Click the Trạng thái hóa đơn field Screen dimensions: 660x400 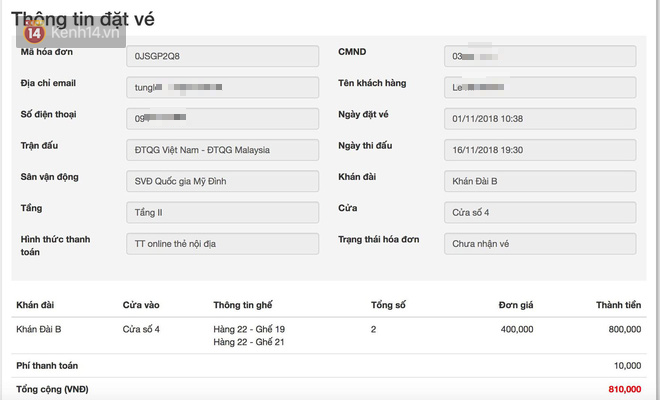pos(540,244)
